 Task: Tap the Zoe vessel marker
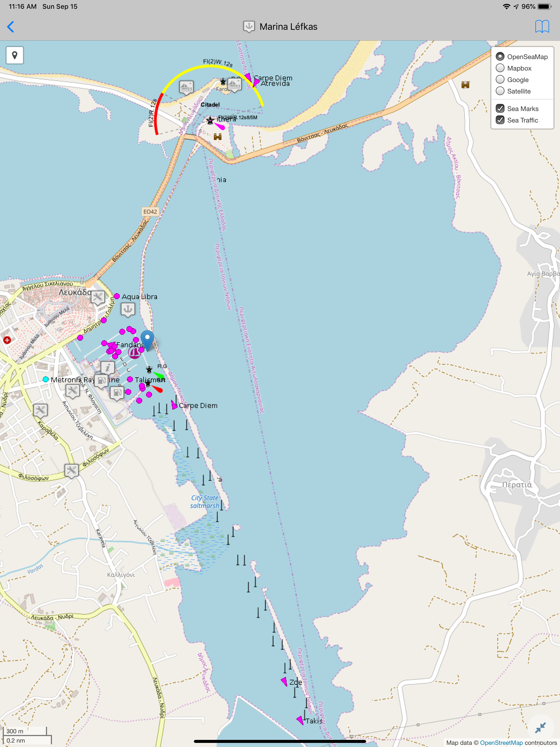pyautogui.click(x=284, y=681)
